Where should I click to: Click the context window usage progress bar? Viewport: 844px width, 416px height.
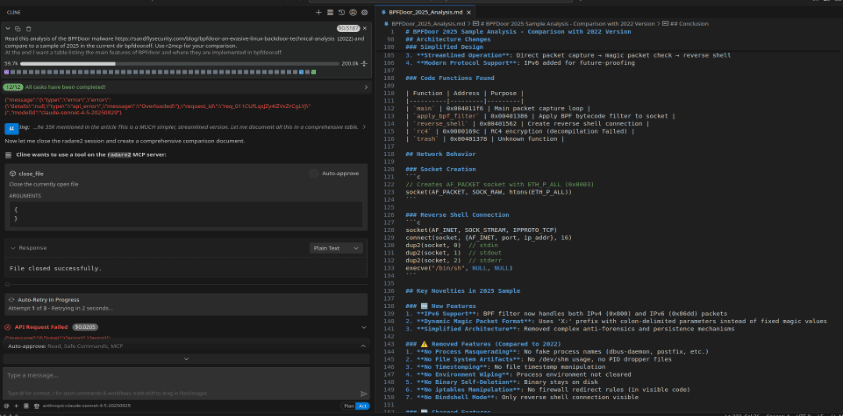click(180, 63)
